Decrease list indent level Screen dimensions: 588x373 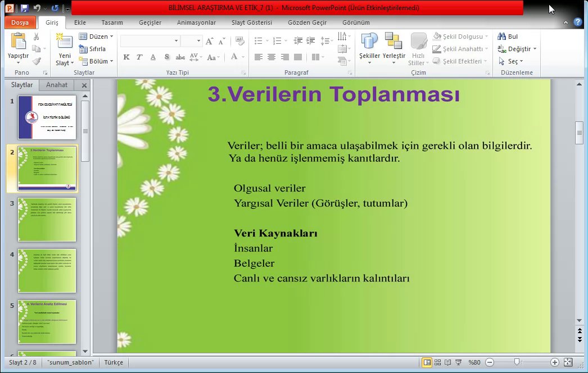pyautogui.click(x=298, y=41)
